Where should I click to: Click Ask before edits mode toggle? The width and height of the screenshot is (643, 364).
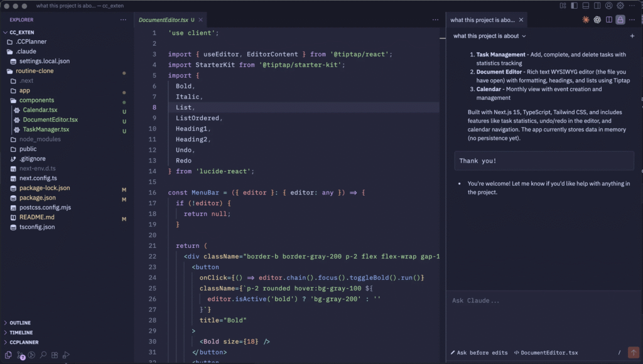(479, 353)
